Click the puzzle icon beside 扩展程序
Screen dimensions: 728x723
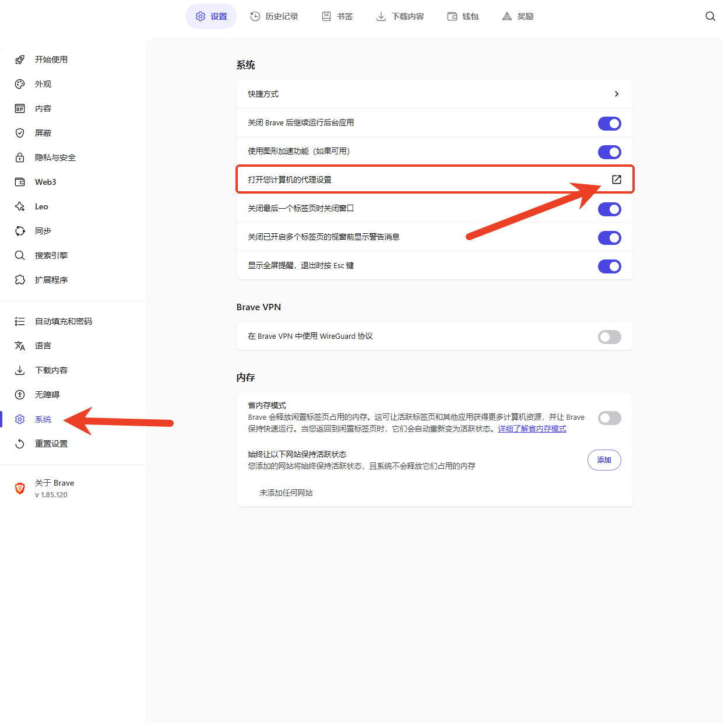20,280
